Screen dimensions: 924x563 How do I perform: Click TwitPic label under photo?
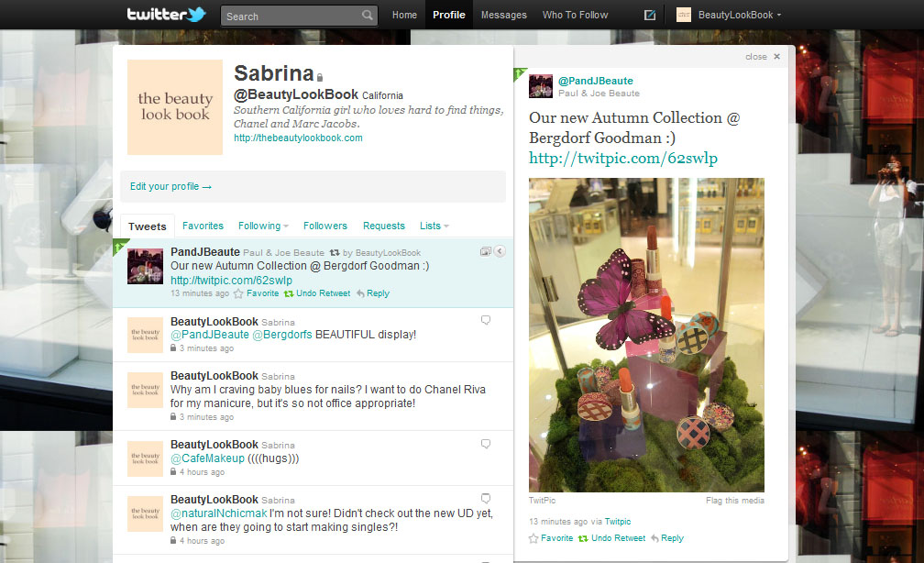(542, 501)
